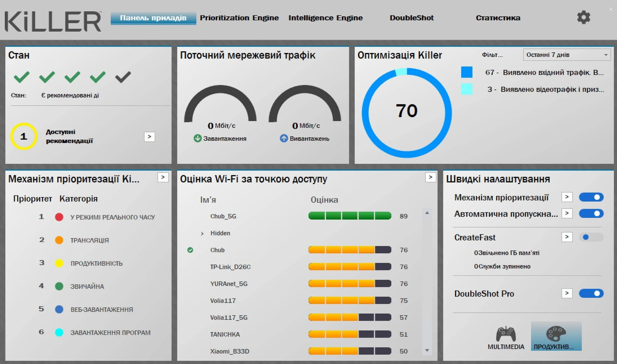Screen dimensions: 617x364
Task: Click the blue incoming traffic legend swatch
Action: point(467,72)
